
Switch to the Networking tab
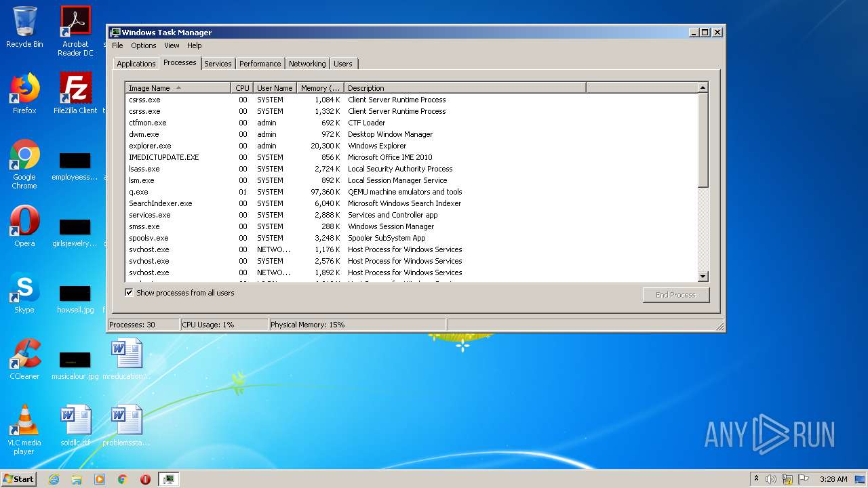(307, 64)
